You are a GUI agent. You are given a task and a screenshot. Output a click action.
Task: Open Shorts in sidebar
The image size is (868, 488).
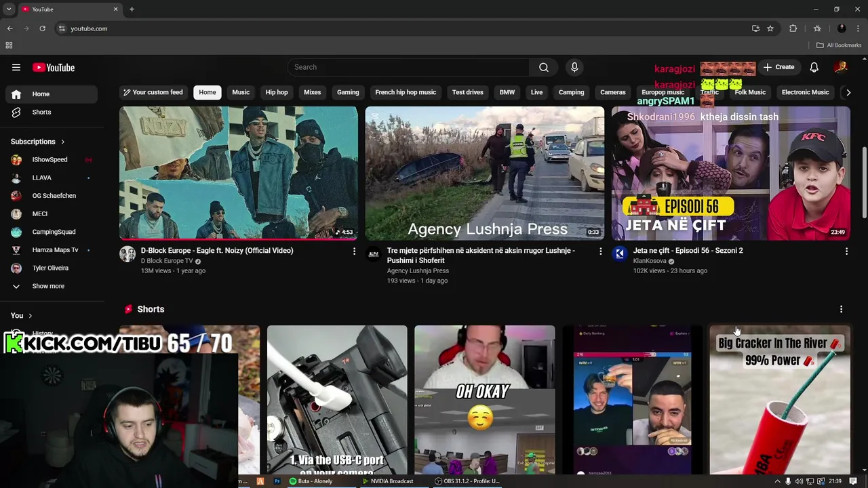pyautogui.click(x=52, y=112)
